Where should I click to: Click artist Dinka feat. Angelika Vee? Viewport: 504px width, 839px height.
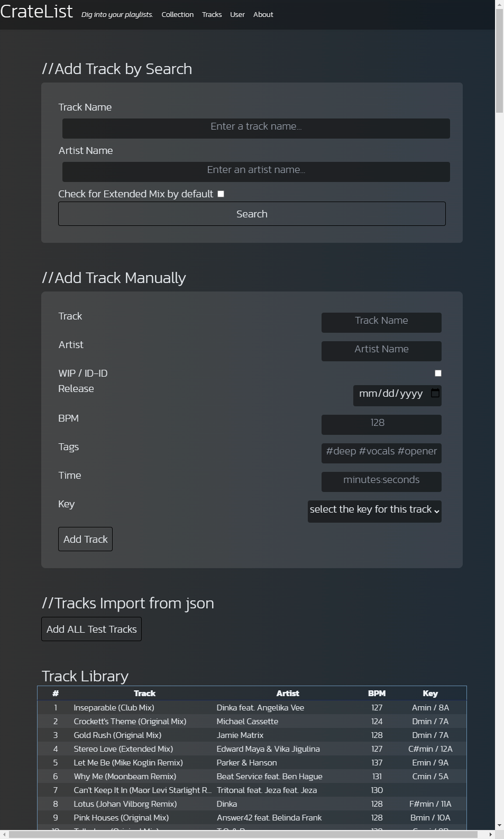(260, 708)
